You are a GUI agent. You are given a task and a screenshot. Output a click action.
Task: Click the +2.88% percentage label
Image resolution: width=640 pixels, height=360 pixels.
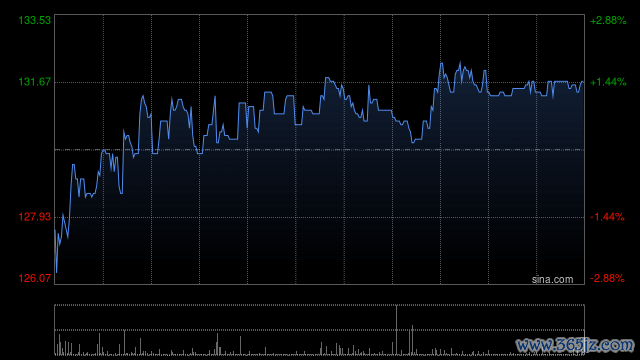coord(608,20)
